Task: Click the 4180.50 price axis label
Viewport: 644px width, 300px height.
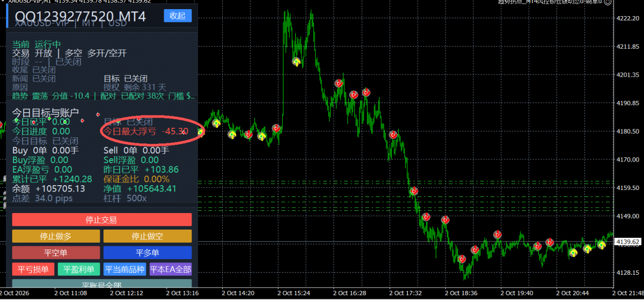Action: point(628,131)
